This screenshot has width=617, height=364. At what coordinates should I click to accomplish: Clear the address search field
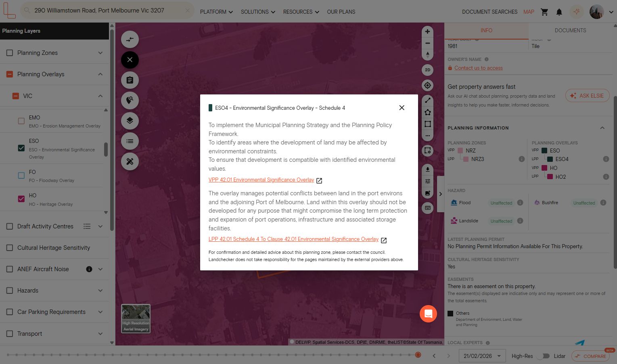click(187, 10)
